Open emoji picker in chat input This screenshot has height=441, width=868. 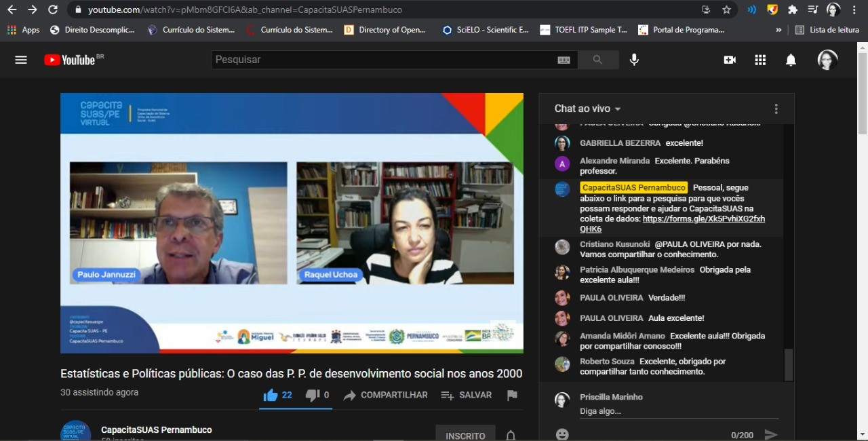click(x=562, y=434)
